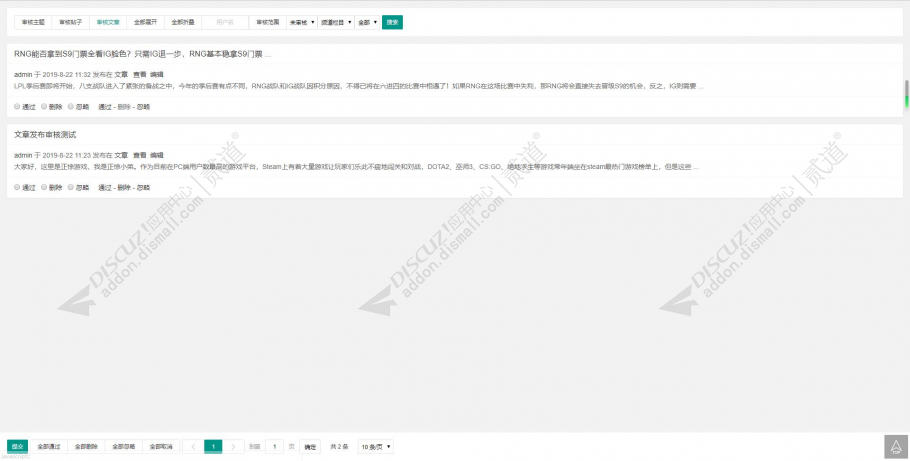The height and width of the screenshot is (461, 910).
Task: Click the admin author on the RNG article
Action: [x=23, y=75]
